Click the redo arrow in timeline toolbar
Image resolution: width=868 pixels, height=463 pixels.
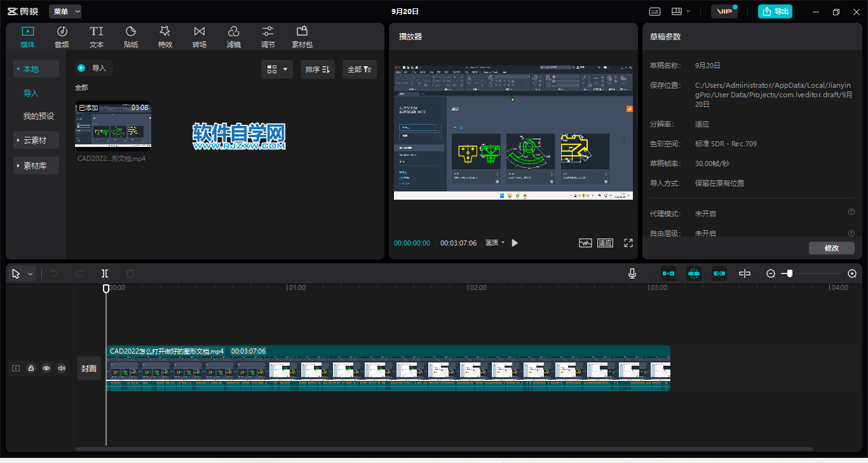(79, 273)
